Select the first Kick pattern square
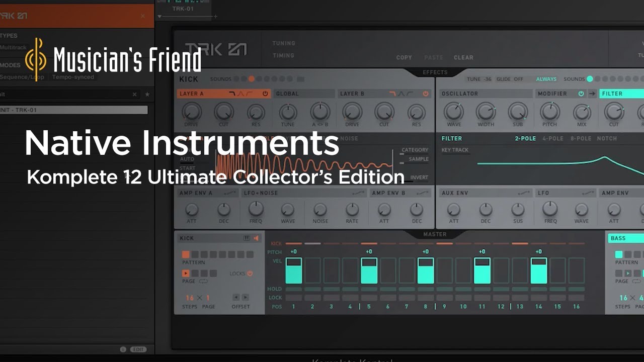This screenshot has width=644, height=362. (186, 255)
